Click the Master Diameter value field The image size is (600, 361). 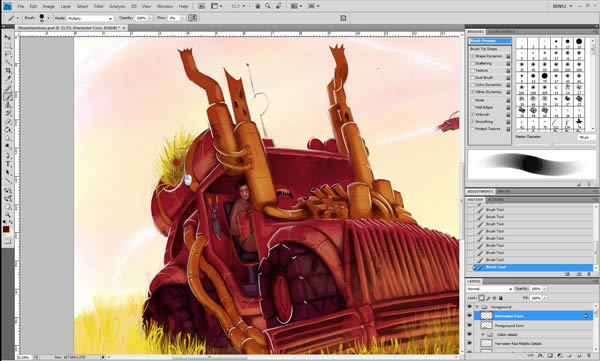587,137
